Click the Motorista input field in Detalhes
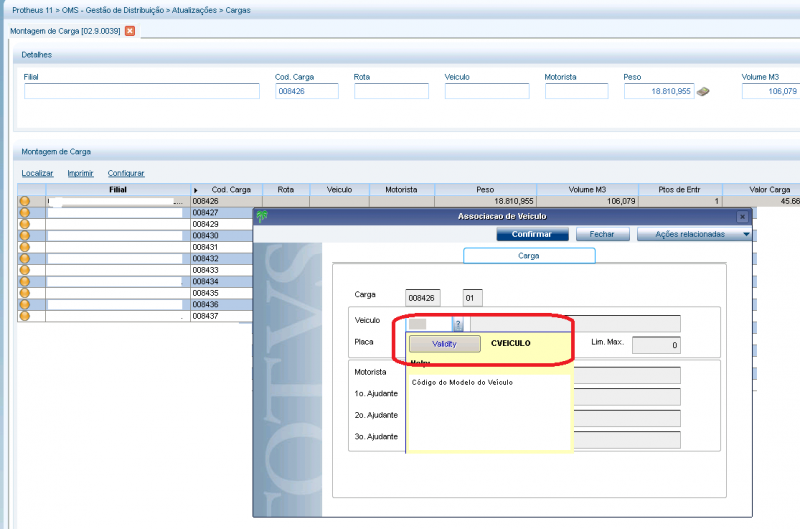 [x=577, y=91]
